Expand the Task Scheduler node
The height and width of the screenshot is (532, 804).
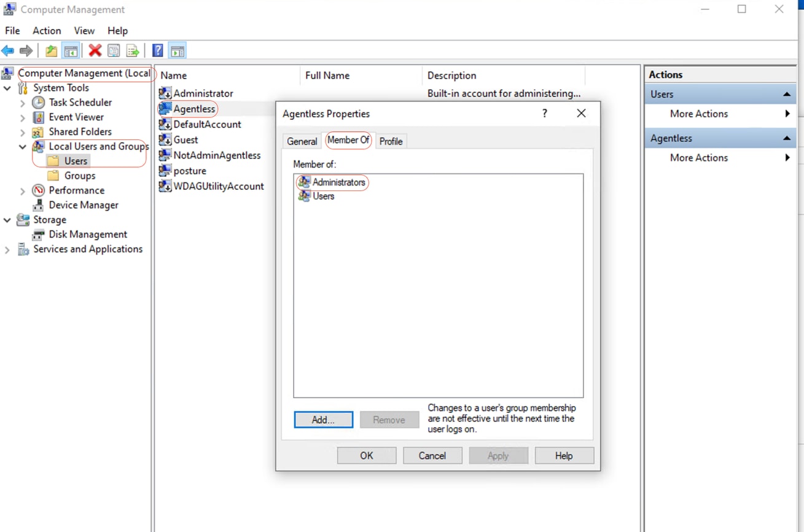click(x=23, y=103)
